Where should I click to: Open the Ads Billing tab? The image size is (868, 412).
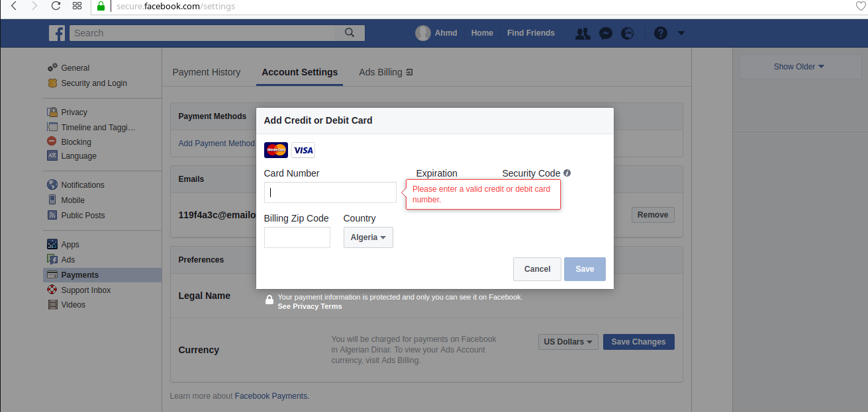385,72
